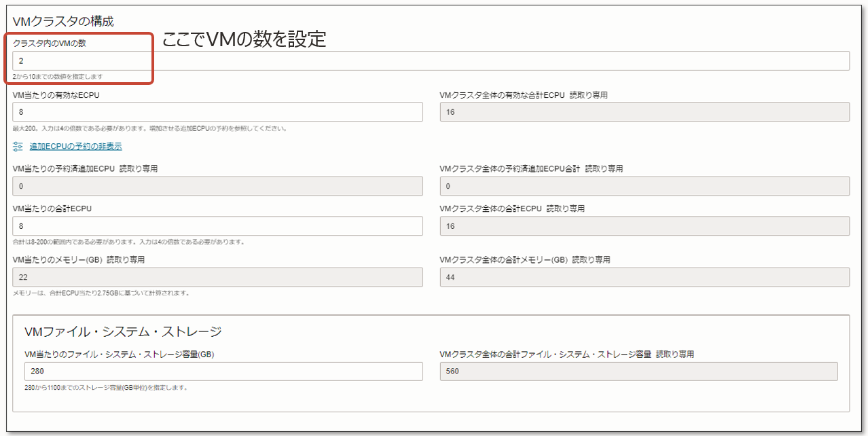Screen dimensions: 868x436
Task: Click the read-only VMクラスタ全体の有効な合計ECPU field
Action: click(645, 112)
